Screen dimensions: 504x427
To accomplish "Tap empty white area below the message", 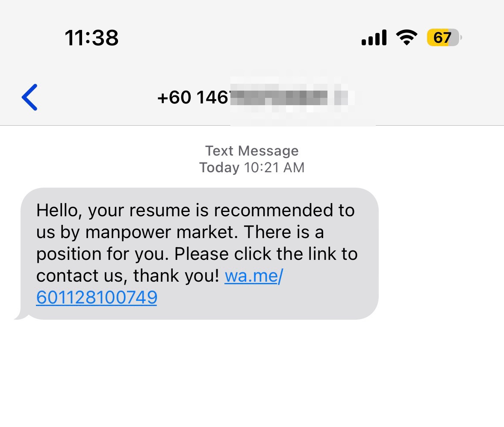I will click(x=252, y=376).
